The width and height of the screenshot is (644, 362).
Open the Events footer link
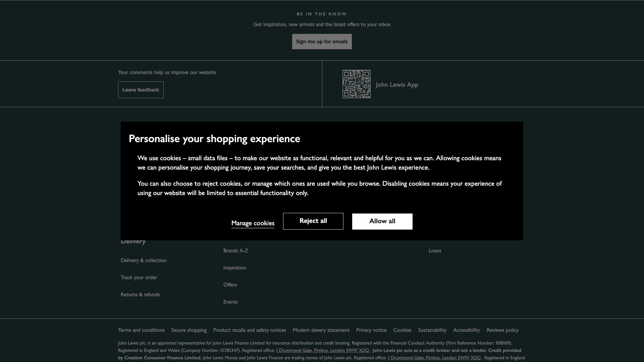(230, 302)
